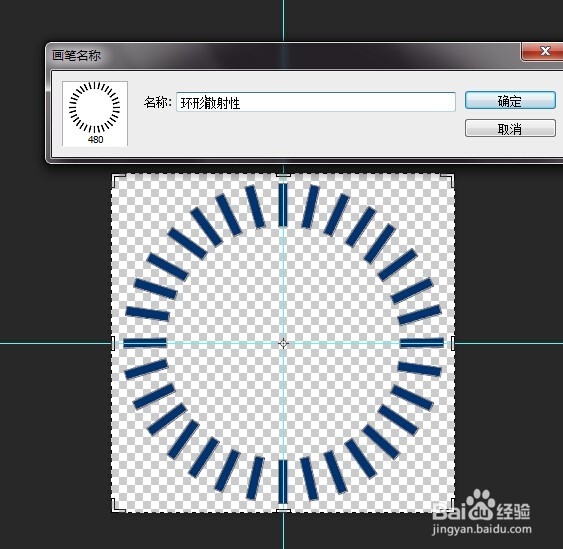The height and width of the screenshot is (549, 563).
Task: Click the bottom-middle transform handle of selection
Action: pyautogui.click(x=283, y=511)
